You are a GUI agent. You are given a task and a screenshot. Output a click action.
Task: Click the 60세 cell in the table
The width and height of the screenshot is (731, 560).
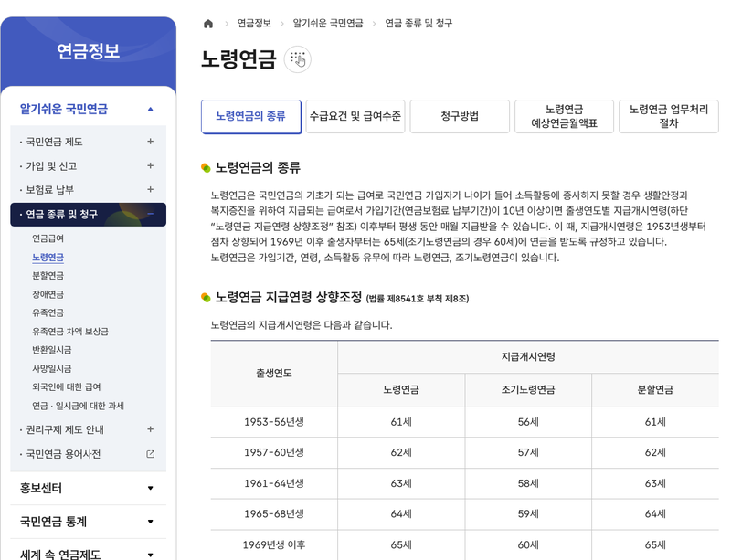click(x=528, y=544)
